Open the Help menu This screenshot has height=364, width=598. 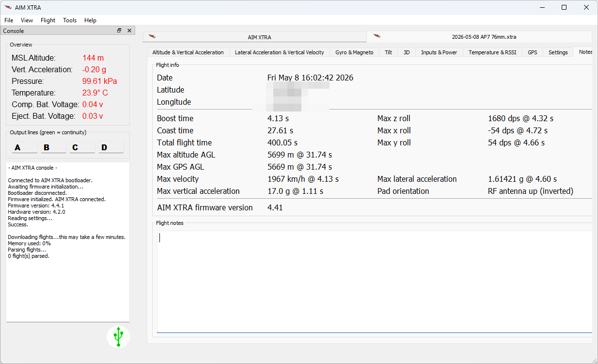90,20
